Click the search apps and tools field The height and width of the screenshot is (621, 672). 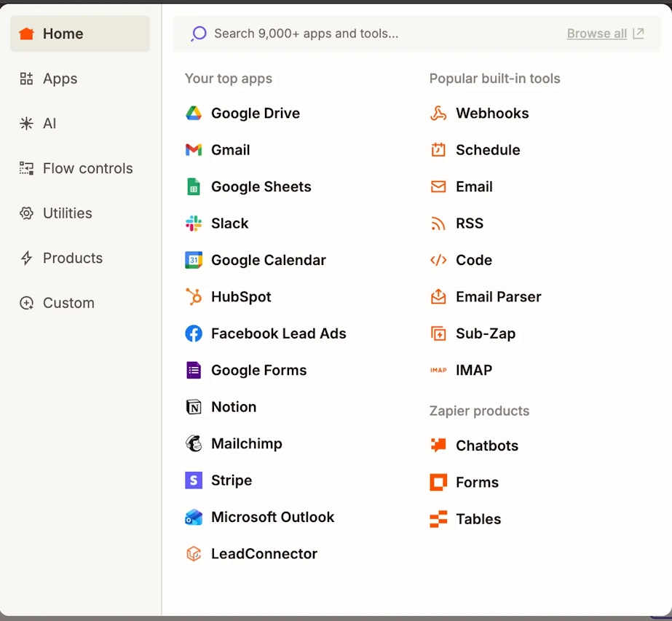tap(417, 33)
